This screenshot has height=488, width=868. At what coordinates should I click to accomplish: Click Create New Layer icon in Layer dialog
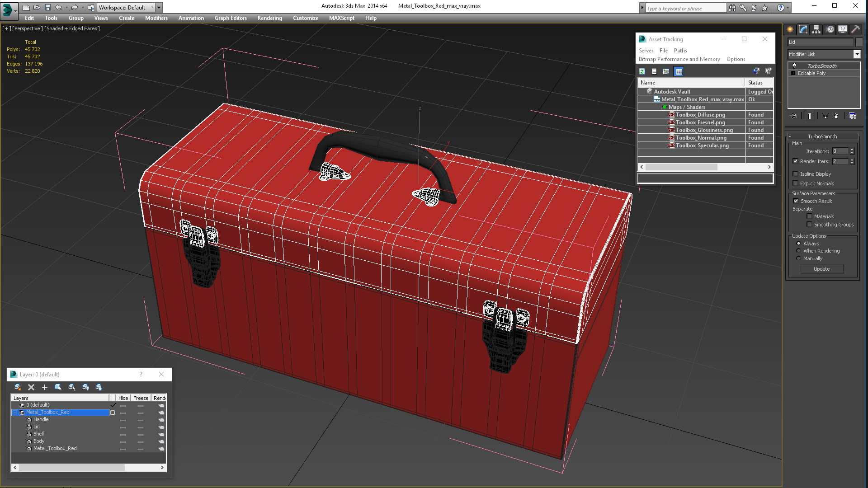pos(18,387)
